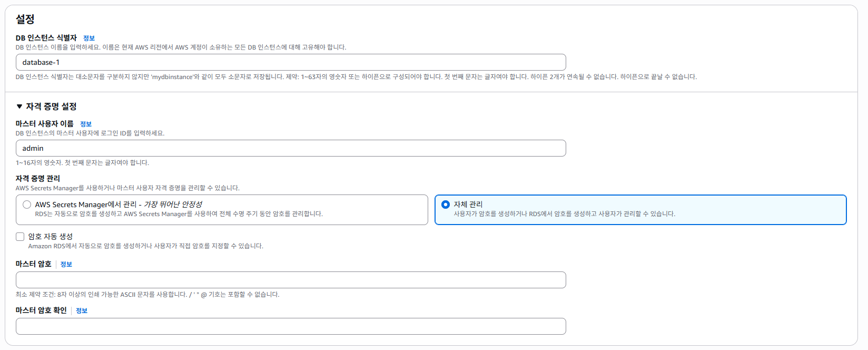Open 정보 link next to 마스터 사용자 이름

[86, 124]
